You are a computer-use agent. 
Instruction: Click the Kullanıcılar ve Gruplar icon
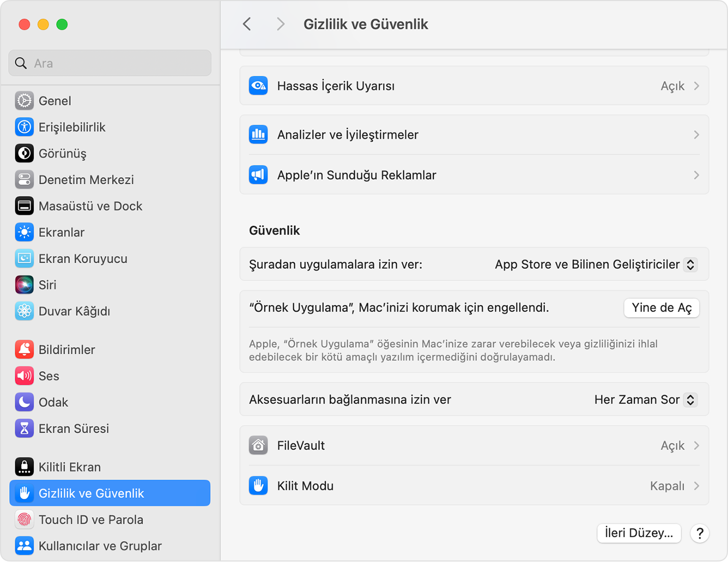pyautogui.click(x=24, y=546)
